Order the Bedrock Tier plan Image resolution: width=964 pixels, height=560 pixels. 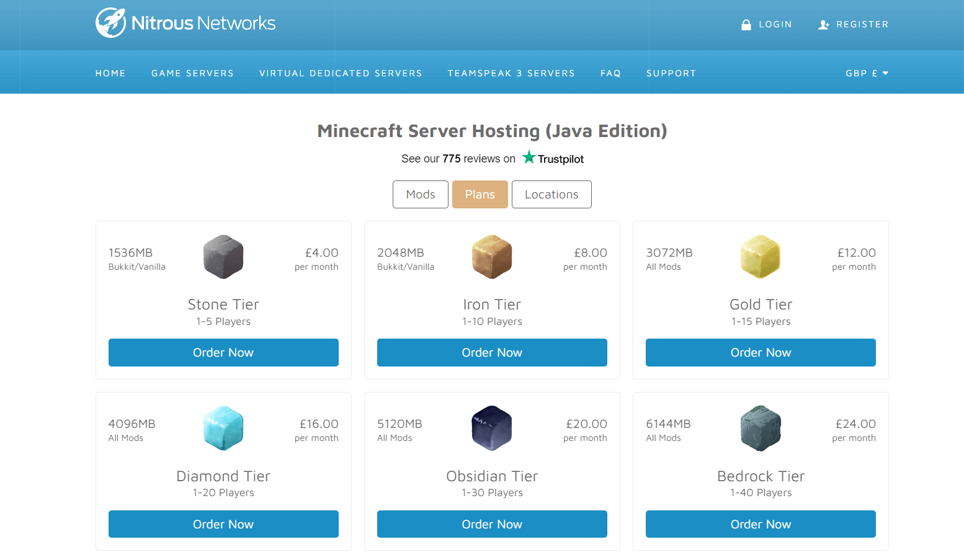coord(761,524)
